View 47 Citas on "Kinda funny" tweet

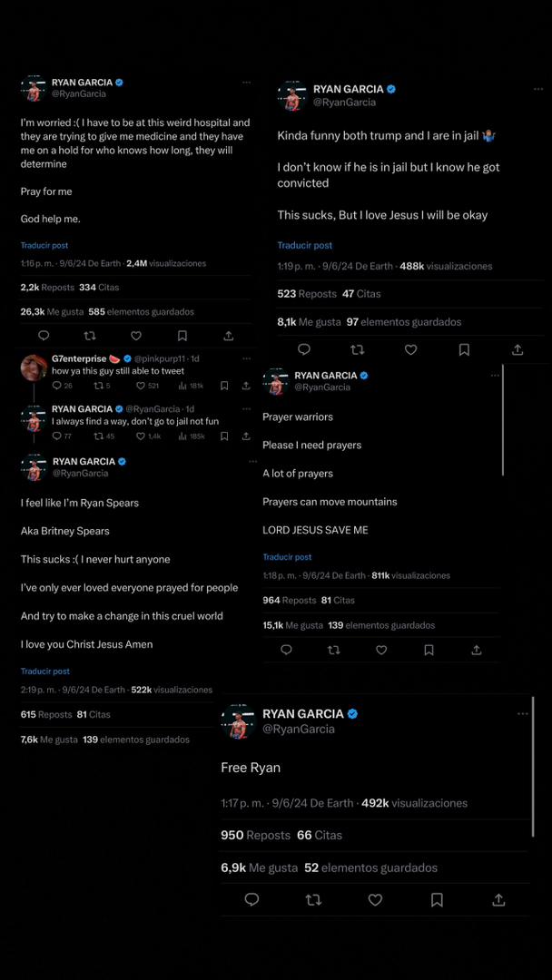361,294
